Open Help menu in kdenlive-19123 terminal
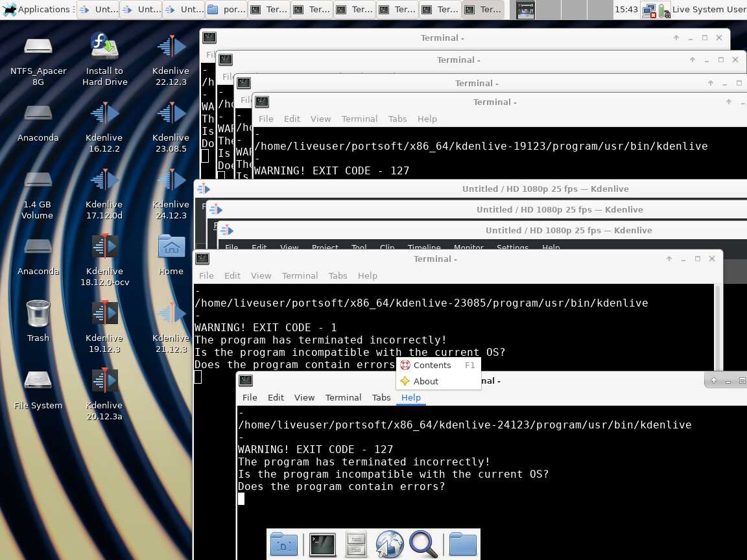747x560 pixels. pyautogui.click(x=427, y=119)
